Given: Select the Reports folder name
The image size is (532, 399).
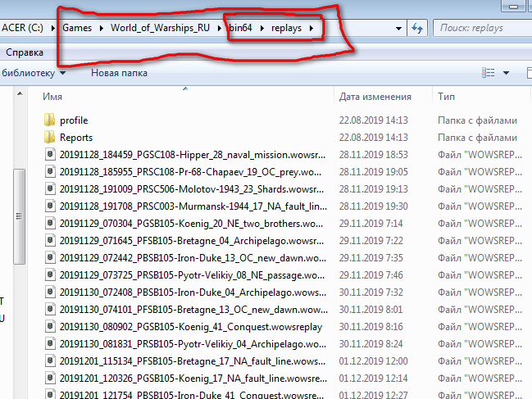Looking at the screenshot, I should (76, 138).
